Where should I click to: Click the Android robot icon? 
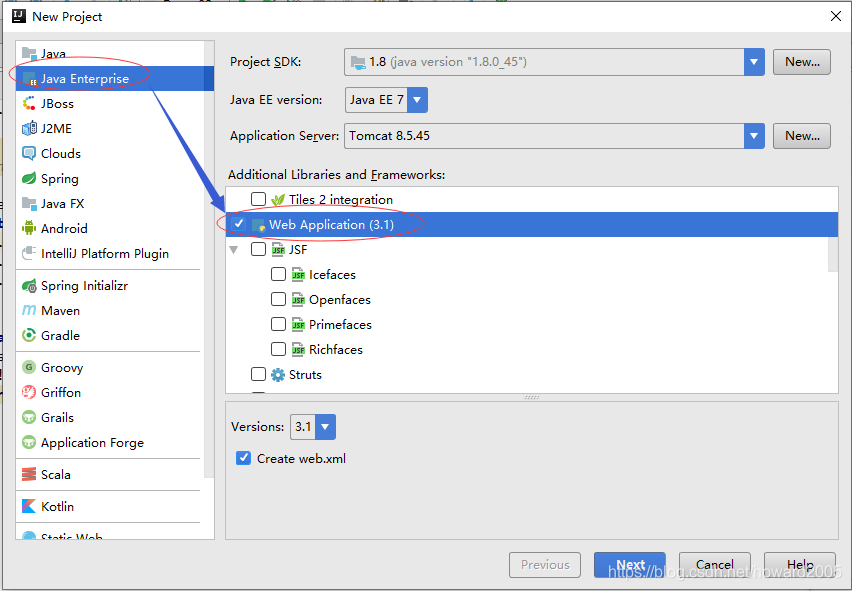(29, 228)
